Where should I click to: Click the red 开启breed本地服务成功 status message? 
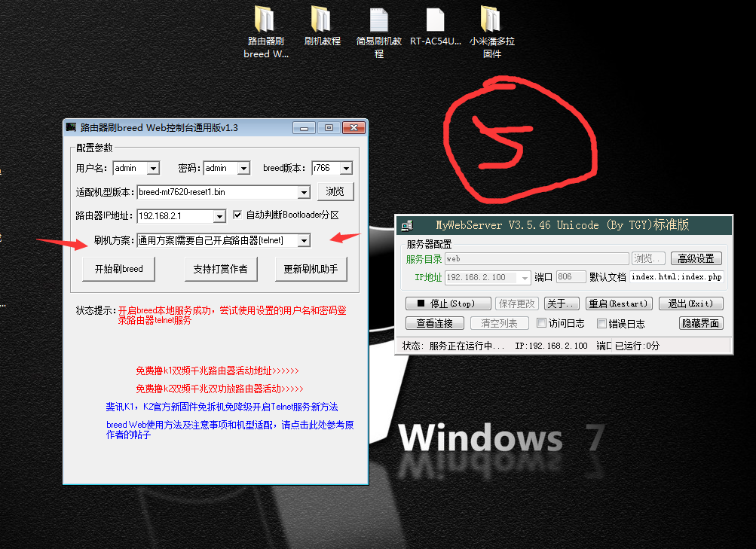point(232,315)
